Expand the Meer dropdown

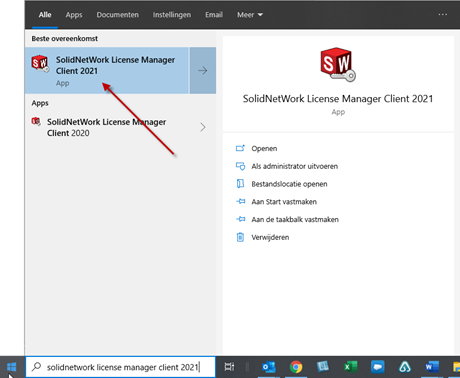(x=250, y=15)
